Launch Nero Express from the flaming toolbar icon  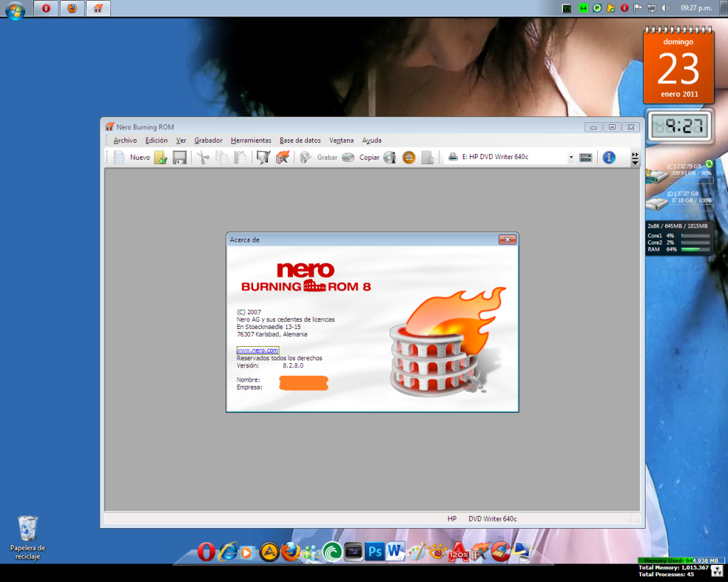coord(282,157)
